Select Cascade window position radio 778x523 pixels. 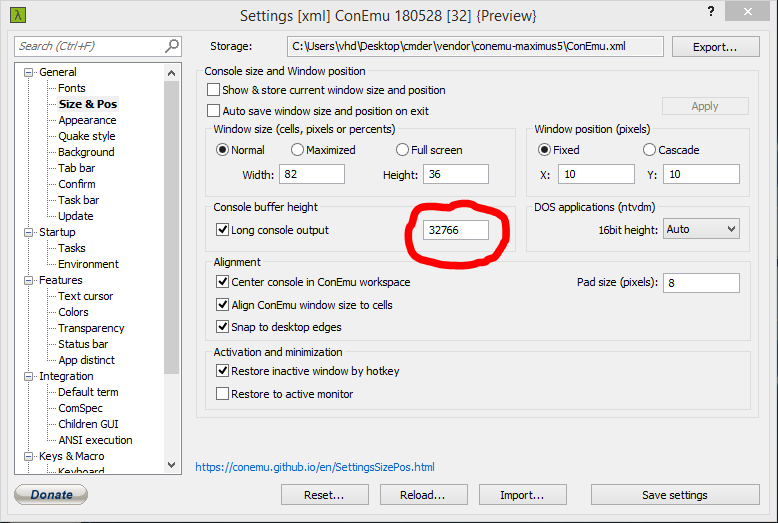[649, 149]
